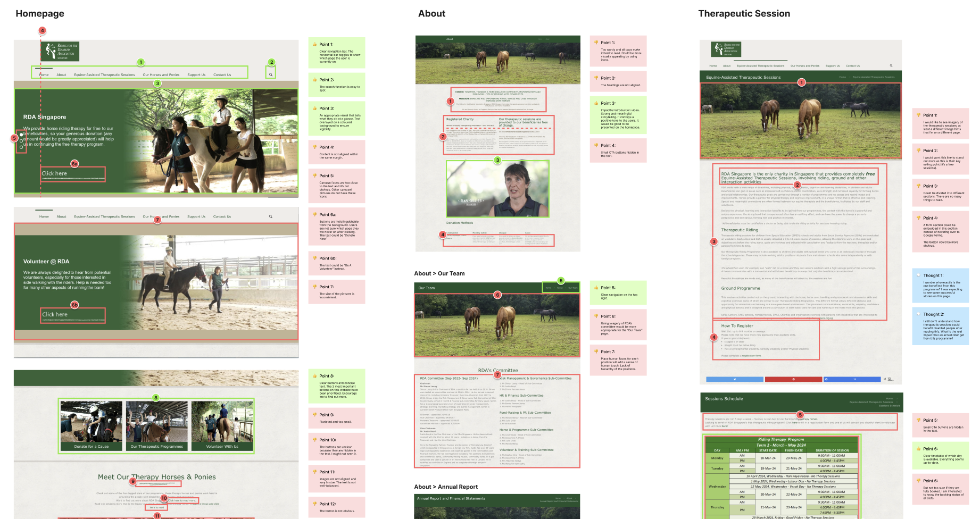Image resolution: width=980 pixels, height=519 pixels.
Task: Click the RDA logo on Therapeutic Session page
Action: pos(726,49)
